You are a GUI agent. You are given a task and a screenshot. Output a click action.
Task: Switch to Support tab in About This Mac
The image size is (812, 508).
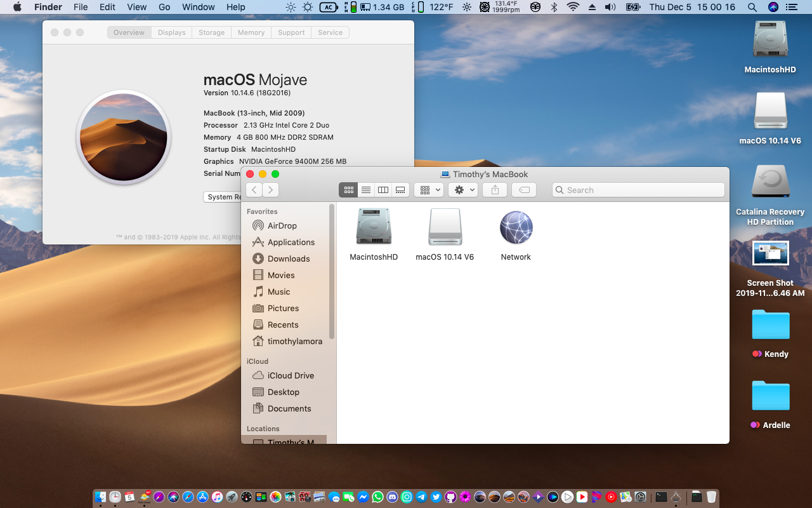[x=291, y=32]
